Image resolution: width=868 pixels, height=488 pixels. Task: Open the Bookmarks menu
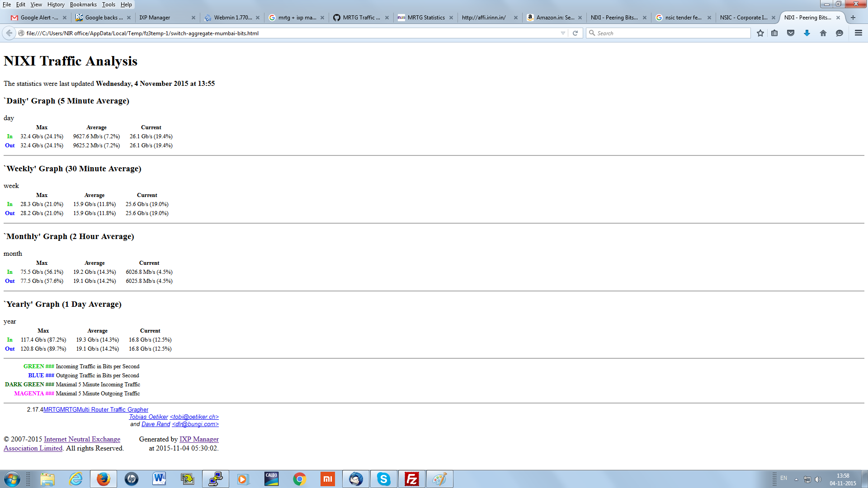(83, 5)
